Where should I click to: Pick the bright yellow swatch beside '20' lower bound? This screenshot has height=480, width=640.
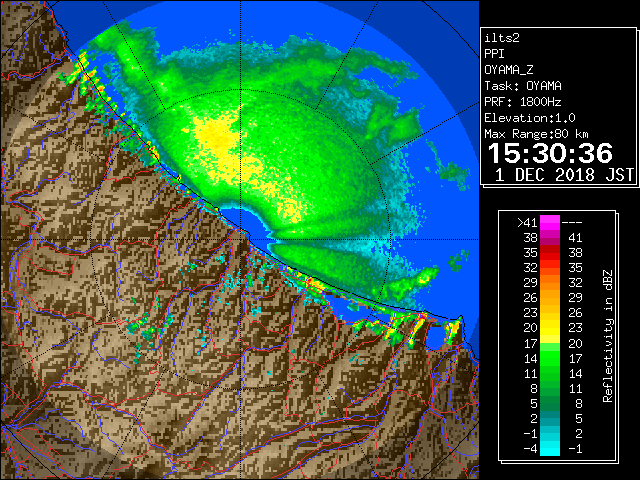tap(550, 328)
